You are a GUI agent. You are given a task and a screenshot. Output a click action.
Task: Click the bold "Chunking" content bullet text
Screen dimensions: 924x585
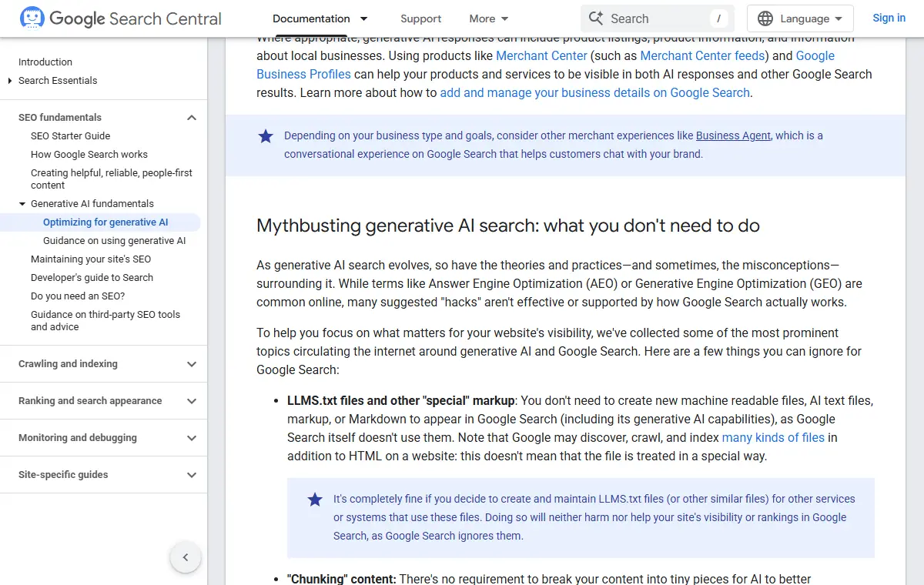[x=342, y=579]
